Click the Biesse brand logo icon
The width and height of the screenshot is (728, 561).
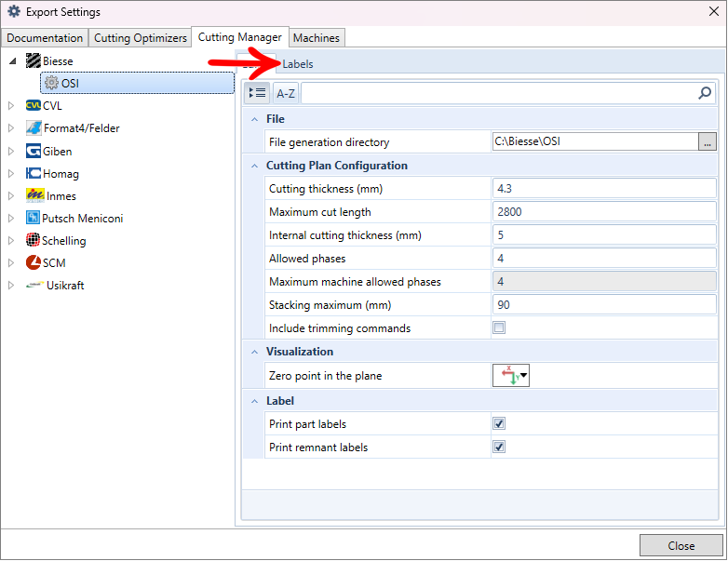coord(34,60)
